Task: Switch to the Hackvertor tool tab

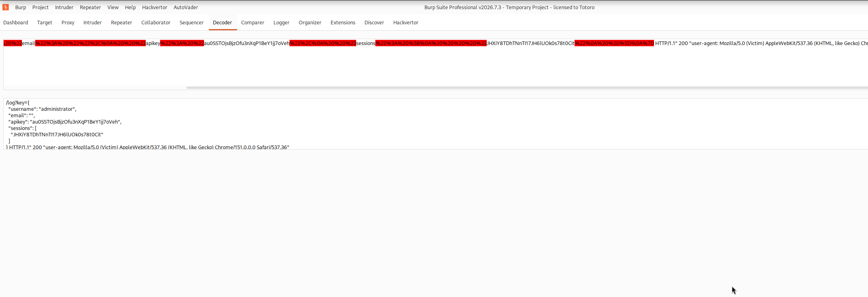Action: coord(406,22)
